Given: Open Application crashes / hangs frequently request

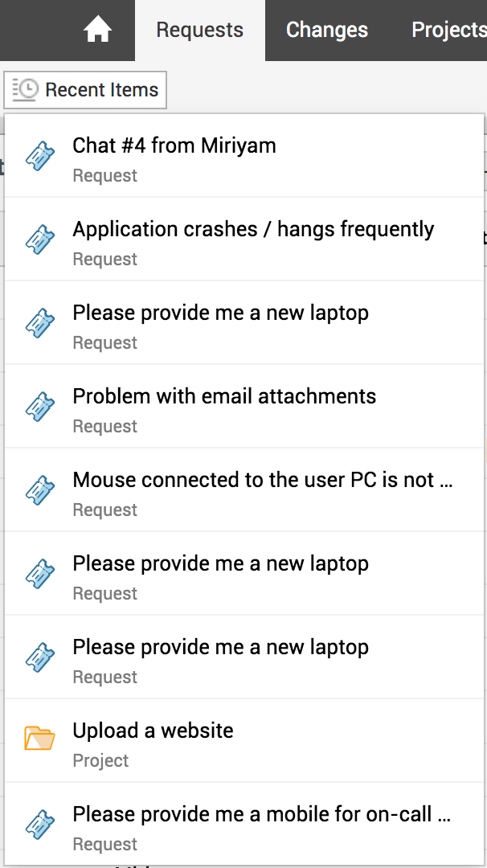Looking at the screenshot, I should click(x=253, y=229).
